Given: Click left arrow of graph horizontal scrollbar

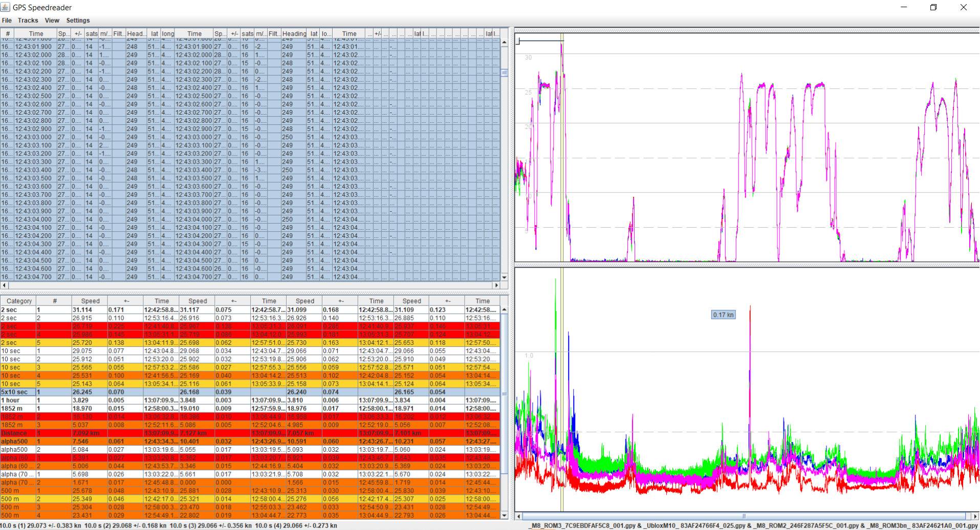Looking at the screenshot, I should [518, 516].
